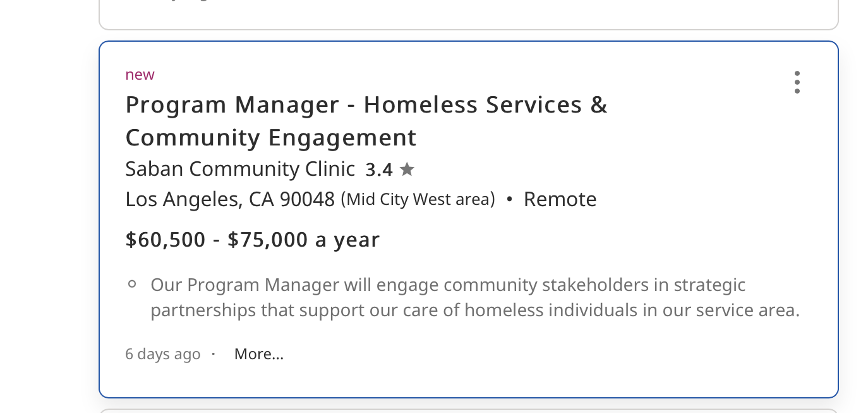868x413 pixels.
Task: Click the 'Community Engagement' title line
Action: [x=271, y=137]
